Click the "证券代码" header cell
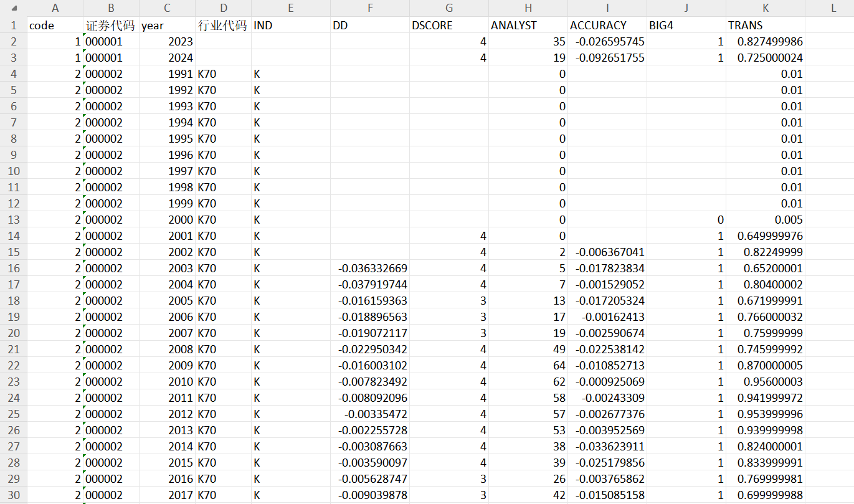Viewport: 854px width, 504px height. 111,26
